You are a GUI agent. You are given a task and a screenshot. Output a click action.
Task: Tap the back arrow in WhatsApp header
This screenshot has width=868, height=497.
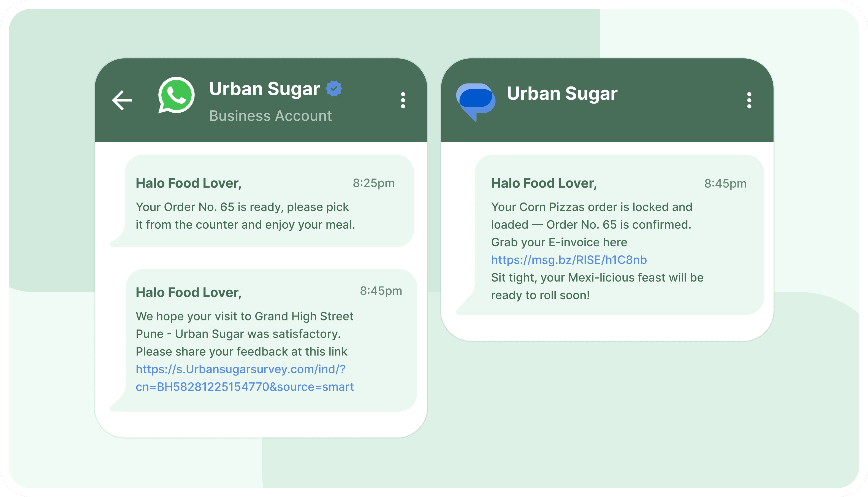122,100
